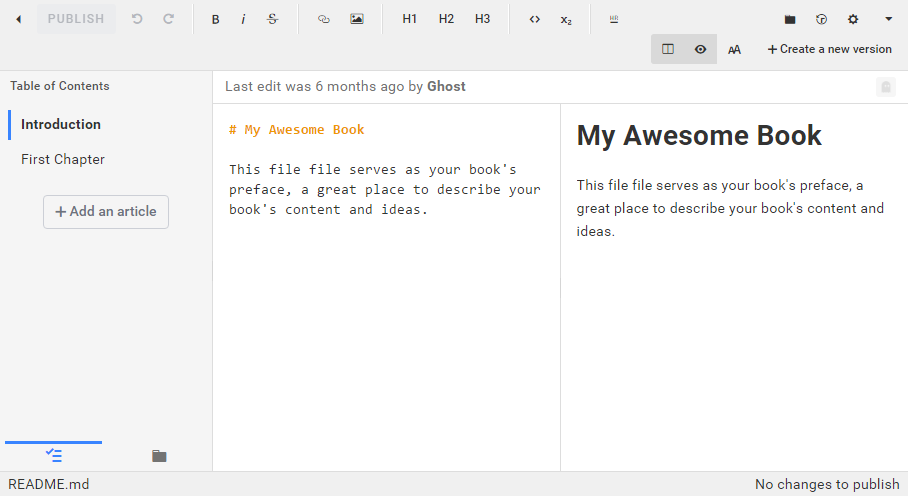This screenshot has width=908, height=496.
Task: Apply H1 heading
Action: (409, 19)
